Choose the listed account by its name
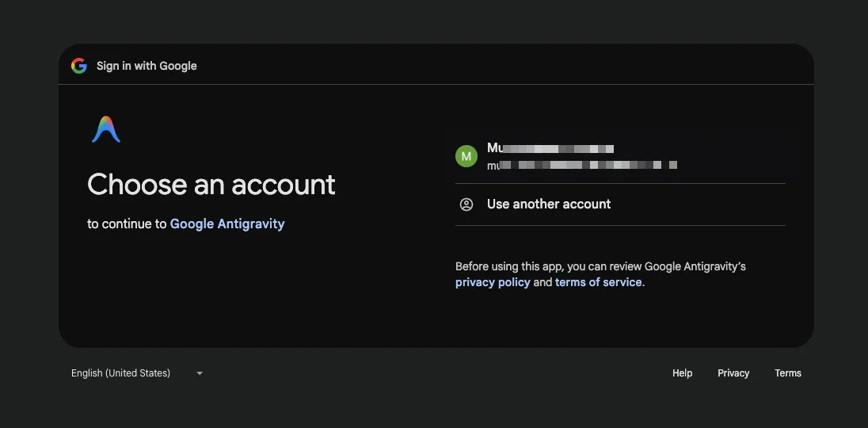This screenshot has height=428, width=868. click(x=550, y=148)
